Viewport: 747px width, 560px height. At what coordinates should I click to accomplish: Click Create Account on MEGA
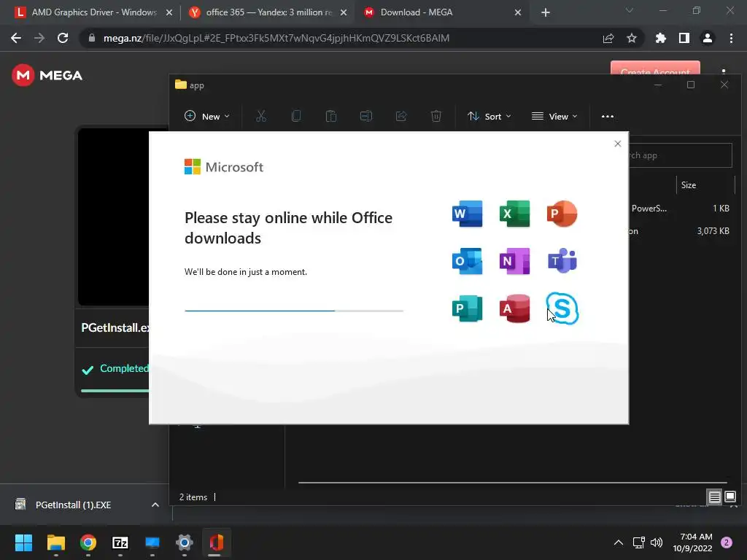click(x=655, y=68)
